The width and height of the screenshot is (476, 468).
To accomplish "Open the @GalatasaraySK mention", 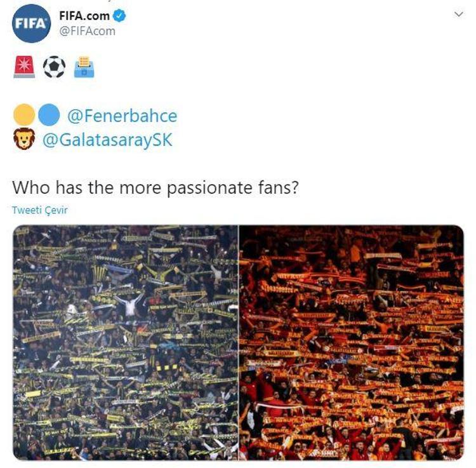I will [x=107, y=140].
